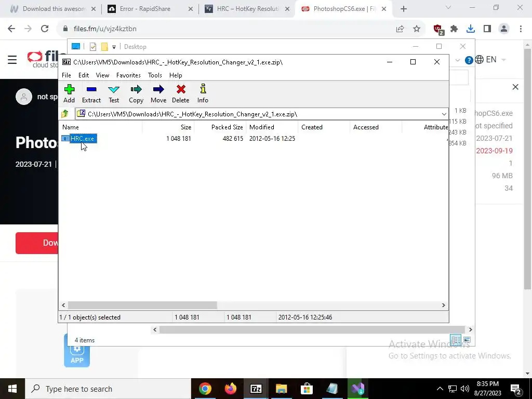Click the blue help question mark icon
This screenshot has width=532, height=399.
[x=469, y=60]
